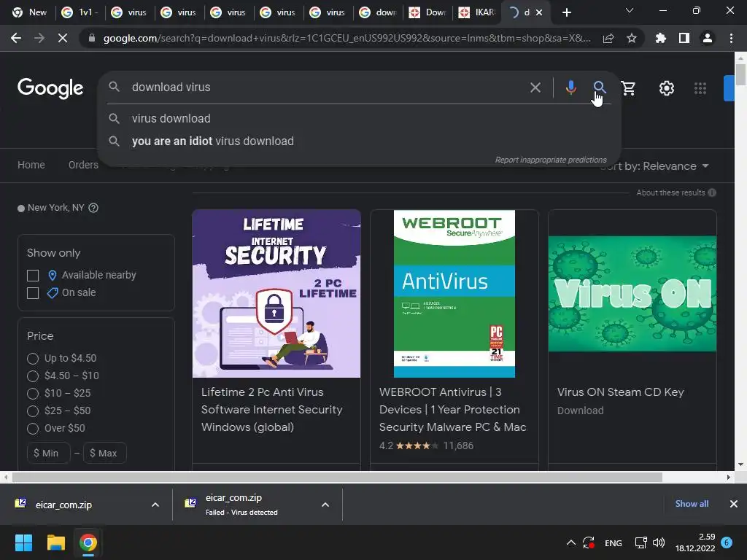This screenshot has width=747, height=560.
Task: Open notifications badge showing 6
Action: coord(727,542)
